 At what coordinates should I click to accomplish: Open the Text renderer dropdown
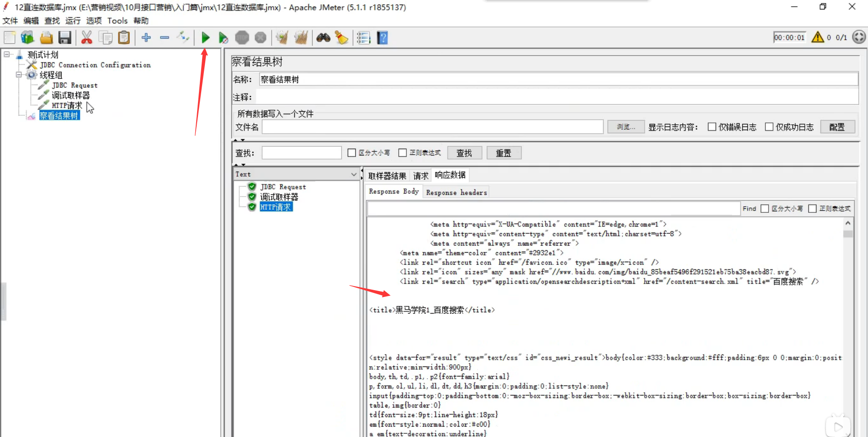pos(296,174)
